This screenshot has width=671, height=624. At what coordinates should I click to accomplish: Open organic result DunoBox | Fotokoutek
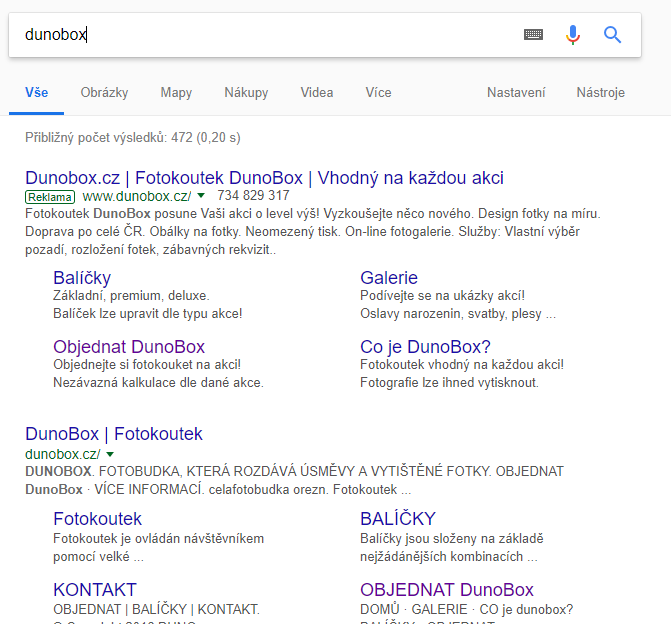coord(114,434)
